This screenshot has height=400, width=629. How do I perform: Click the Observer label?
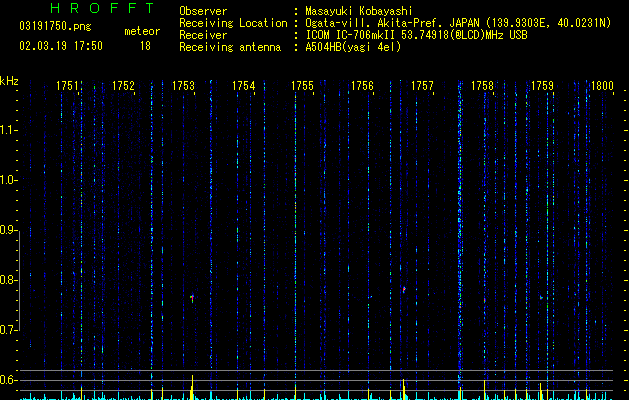[x=203, y=11]
